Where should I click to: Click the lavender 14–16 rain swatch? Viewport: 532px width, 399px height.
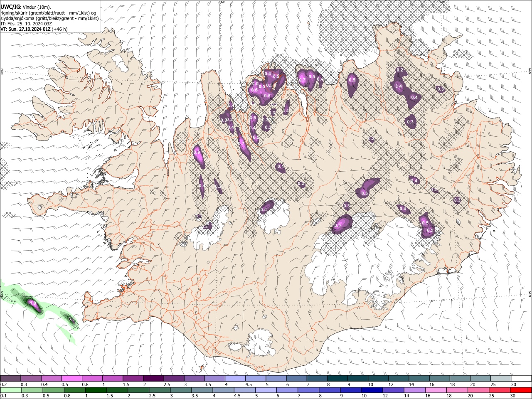415,390
